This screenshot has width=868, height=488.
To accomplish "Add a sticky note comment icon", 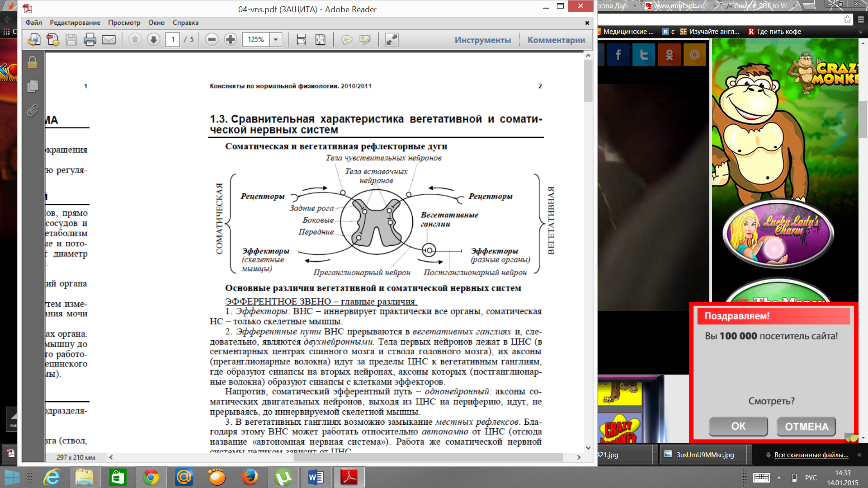I will 347,40.
